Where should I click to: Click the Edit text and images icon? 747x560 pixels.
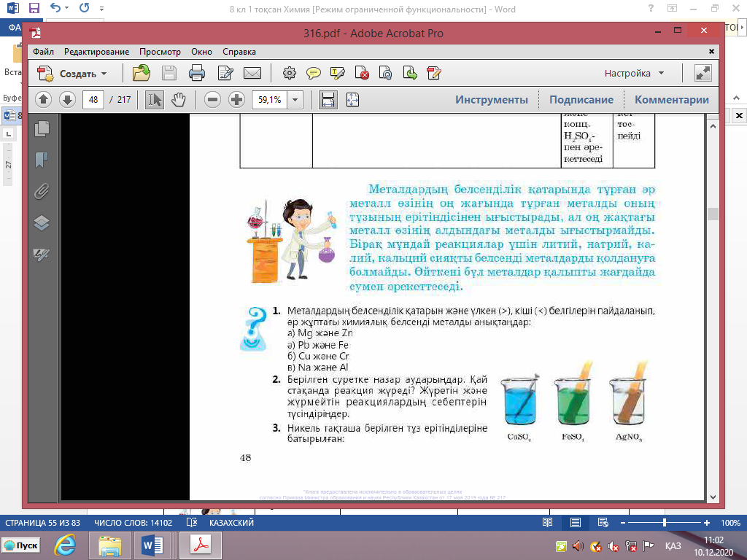(225, 74)
